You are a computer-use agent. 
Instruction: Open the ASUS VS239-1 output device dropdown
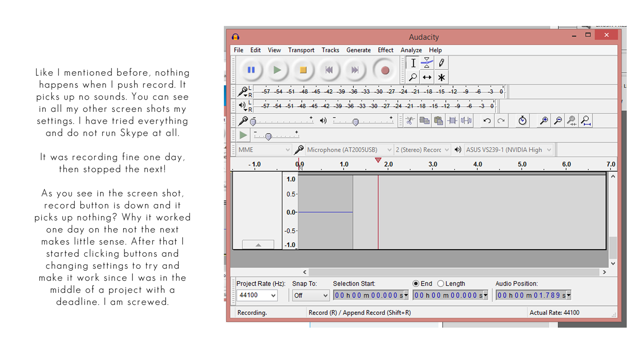tap(509, 150)
